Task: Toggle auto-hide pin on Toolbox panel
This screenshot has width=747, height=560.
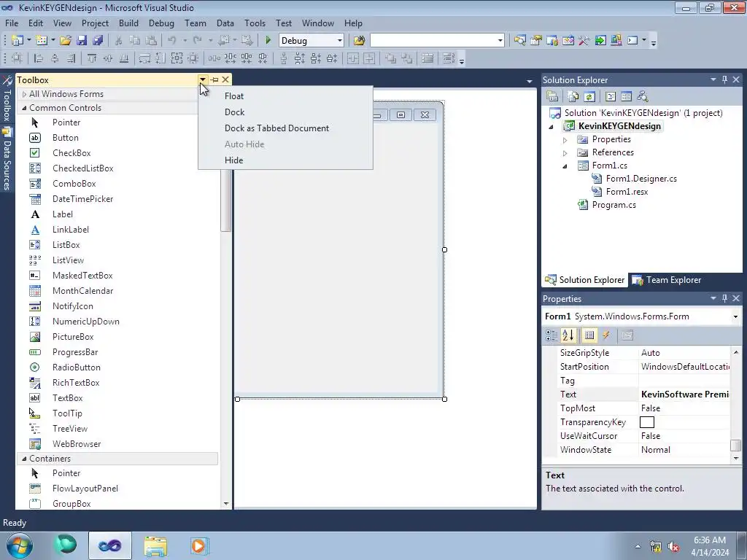Action: [214, 79]
